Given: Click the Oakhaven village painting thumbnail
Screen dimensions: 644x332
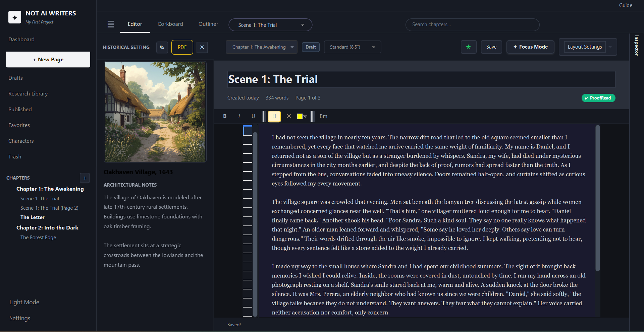Looking at the screenshot, I should (x=155, y=112).
